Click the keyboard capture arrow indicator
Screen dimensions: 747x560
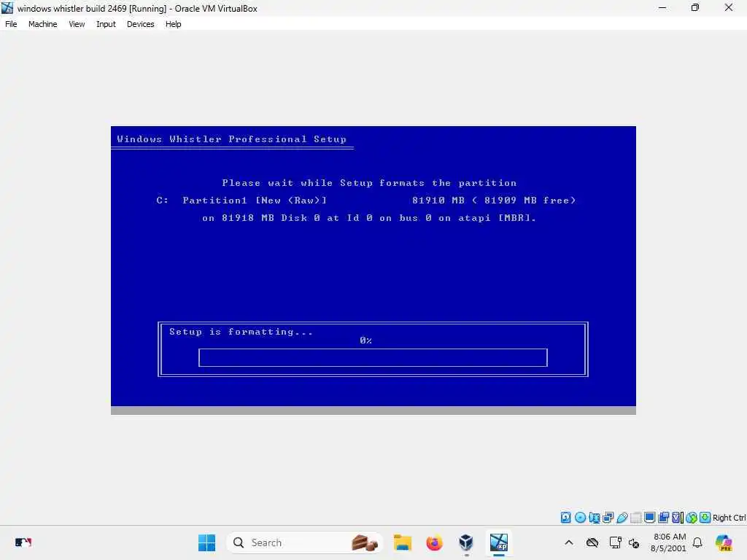click(x=705, y=518)
